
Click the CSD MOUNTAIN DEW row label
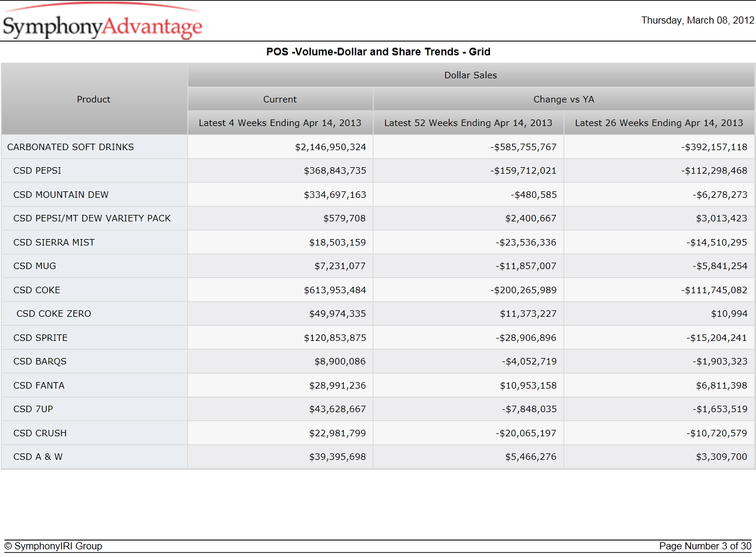61,195
